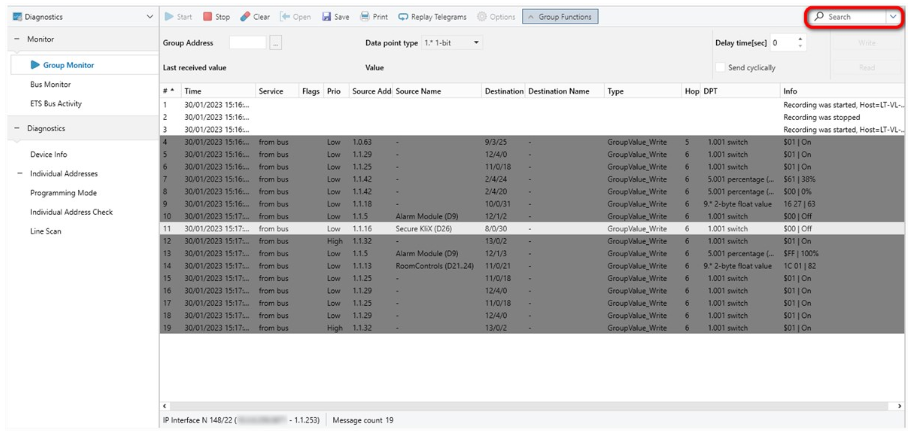Viewport: 920px width, 441px height.
Task: Click the scrollbar's right arrow
Action: pos(899,406)
